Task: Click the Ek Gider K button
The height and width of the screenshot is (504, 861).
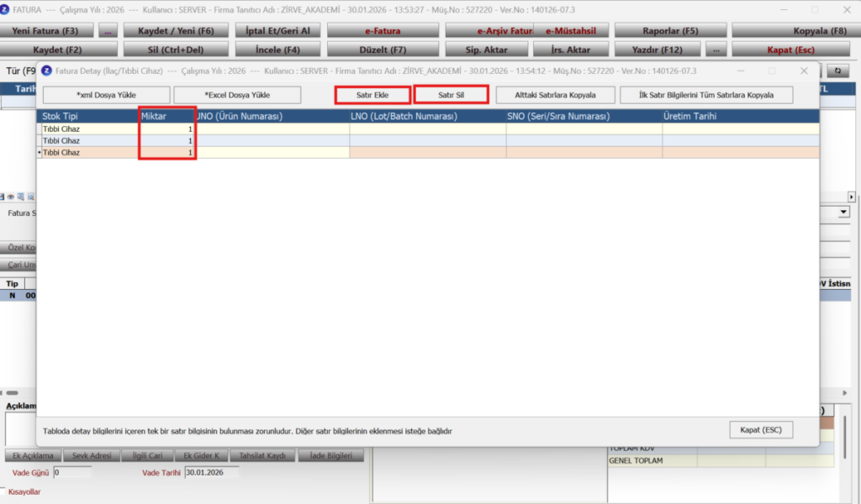Action: [201, 455]
